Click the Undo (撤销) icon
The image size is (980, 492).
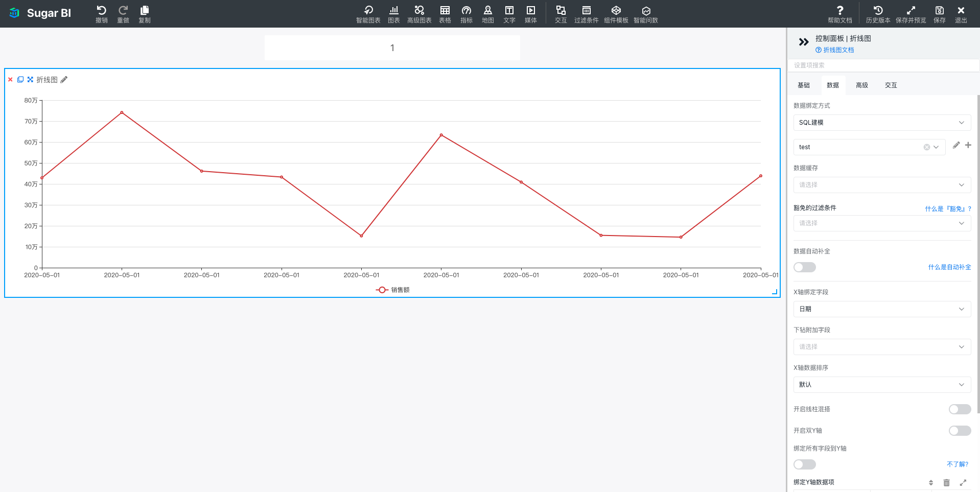pos(101,10)
